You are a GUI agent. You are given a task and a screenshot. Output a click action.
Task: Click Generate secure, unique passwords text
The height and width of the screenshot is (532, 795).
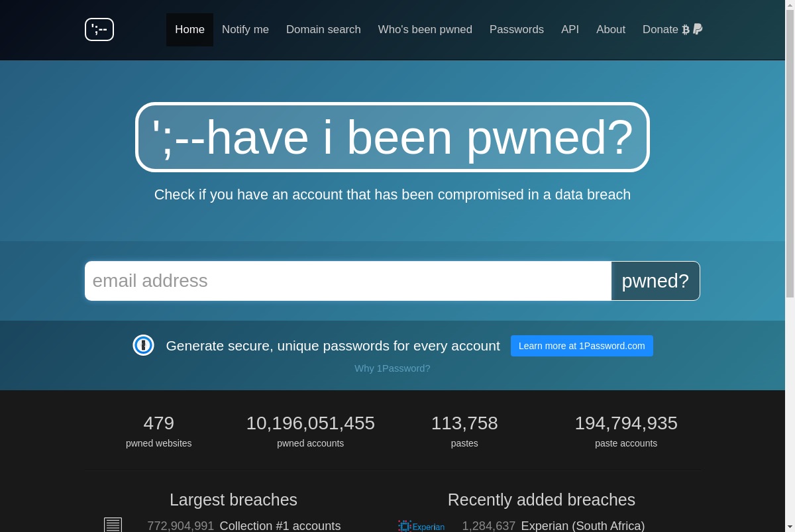pyautogui.click(x=333, y=346)
